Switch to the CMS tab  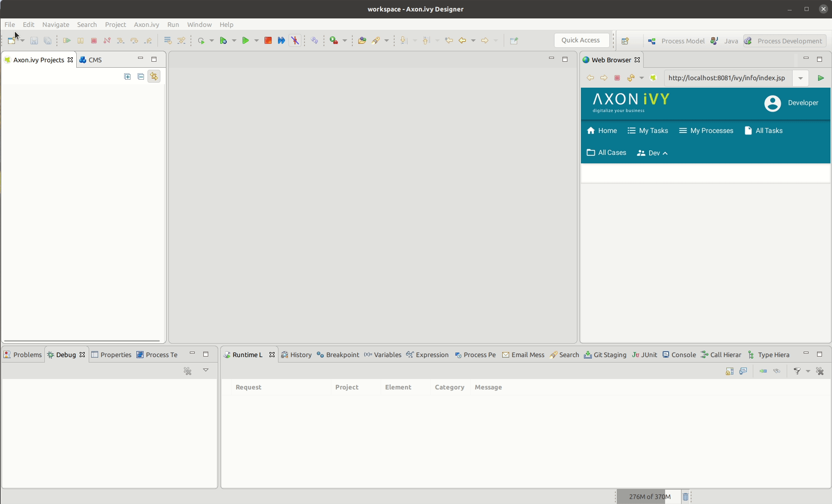click(x=95, y=60)
